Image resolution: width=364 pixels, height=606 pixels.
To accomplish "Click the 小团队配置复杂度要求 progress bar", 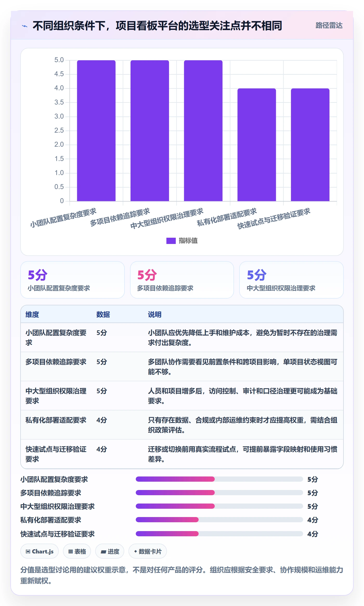I will click(219, 479).
